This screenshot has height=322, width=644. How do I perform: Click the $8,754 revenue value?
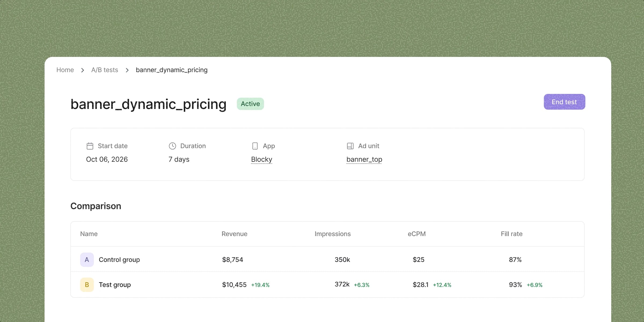coord(233,260)
